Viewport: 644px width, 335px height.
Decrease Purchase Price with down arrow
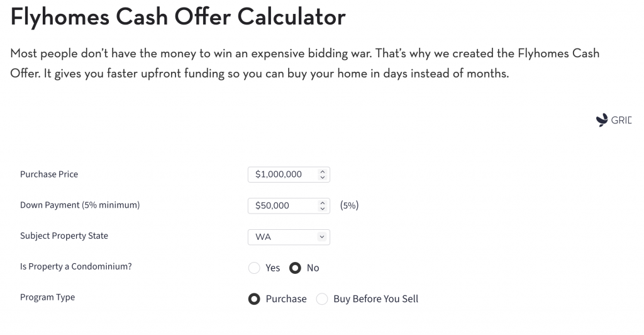323,178
